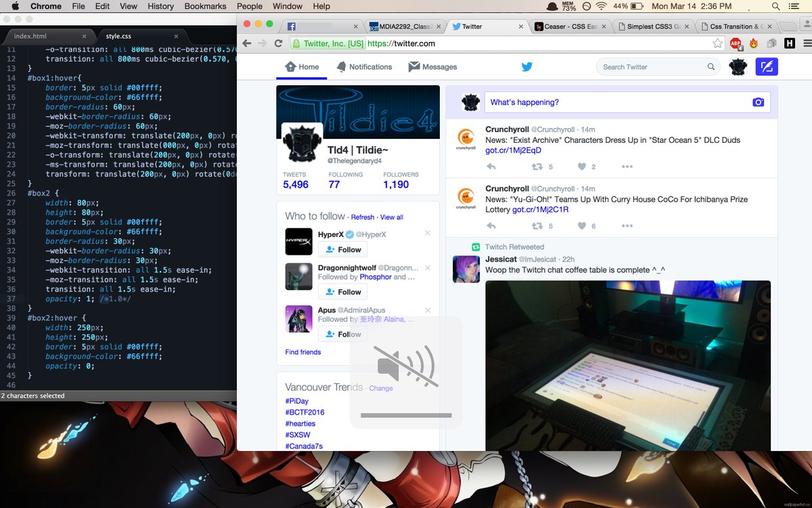The height and width of the screenshot is (508, 812).
Task: Click camera icon in What's happening box
Action: [758, 102]
